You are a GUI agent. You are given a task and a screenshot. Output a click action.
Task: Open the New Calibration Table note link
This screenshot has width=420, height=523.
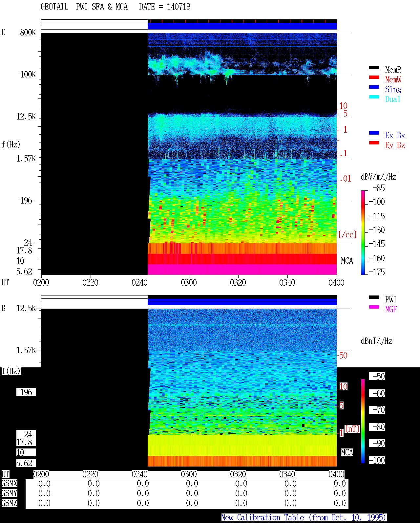tap(304, 517)
